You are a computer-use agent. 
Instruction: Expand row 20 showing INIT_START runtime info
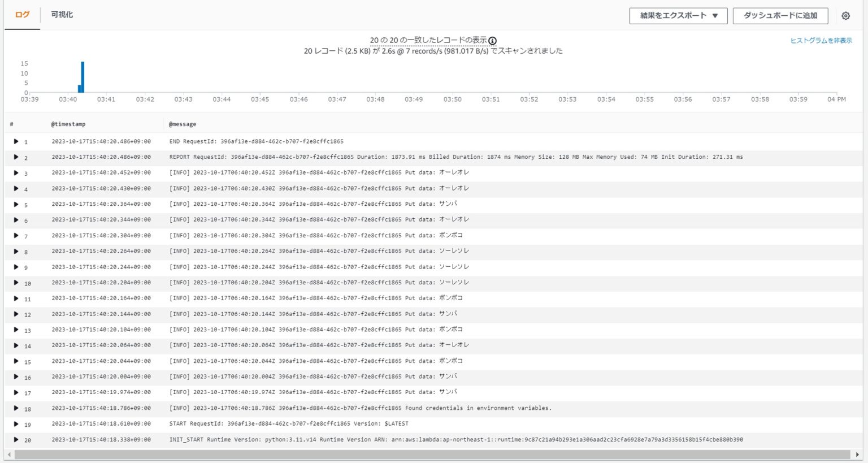pyautogui.click(x=16, y=439)
